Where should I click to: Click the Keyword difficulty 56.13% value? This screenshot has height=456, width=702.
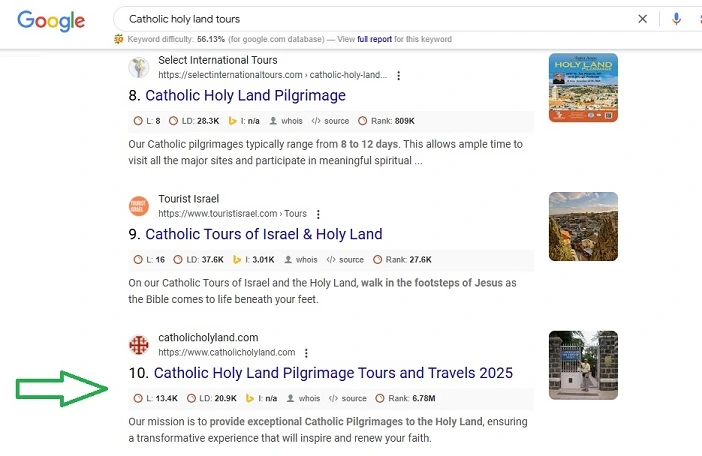(211, 39)
